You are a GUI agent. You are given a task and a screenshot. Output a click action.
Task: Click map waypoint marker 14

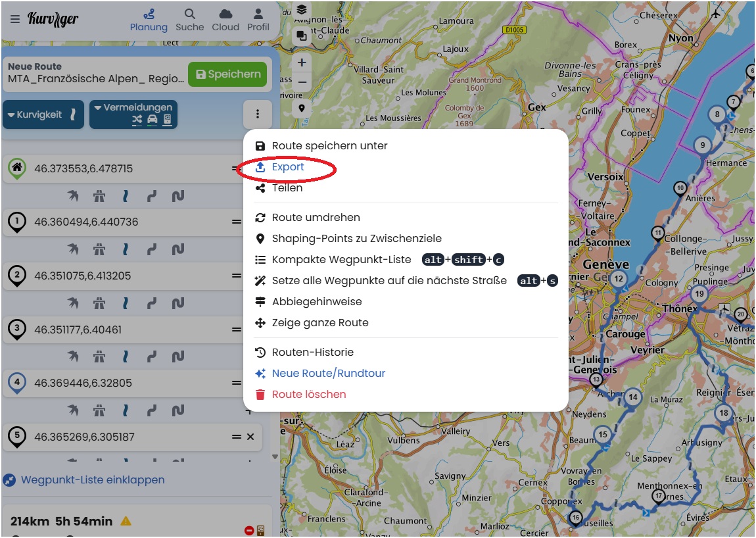632,397
